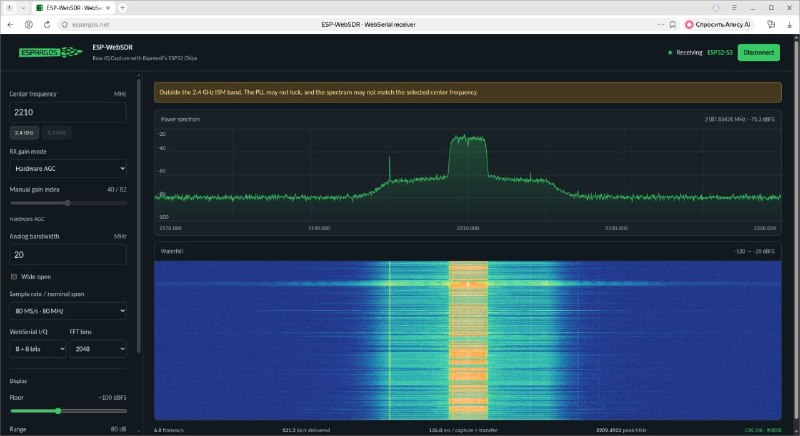Click the bright orange band in waterfall
The image size is (800, 436).
(468, 340)
